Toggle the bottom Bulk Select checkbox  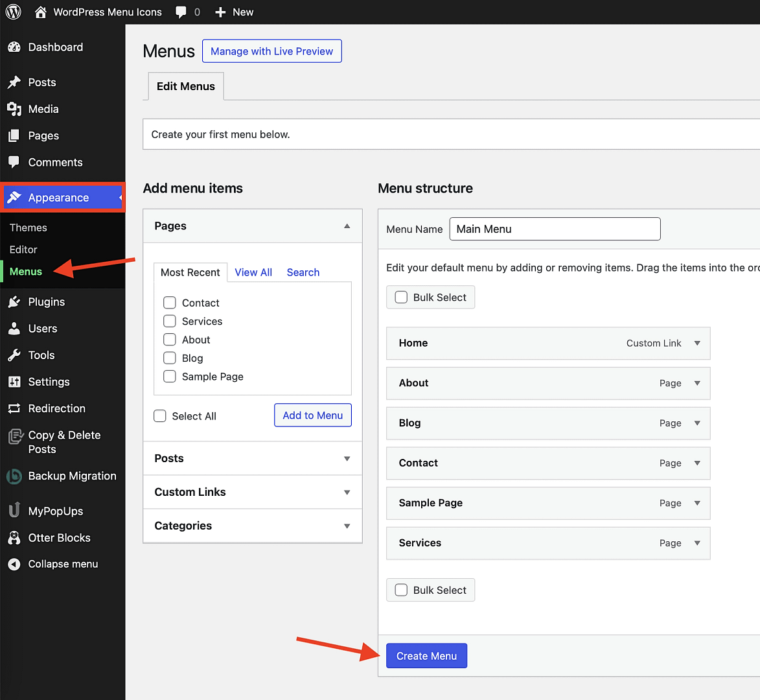pyautogui.click(x=401, y=590)
